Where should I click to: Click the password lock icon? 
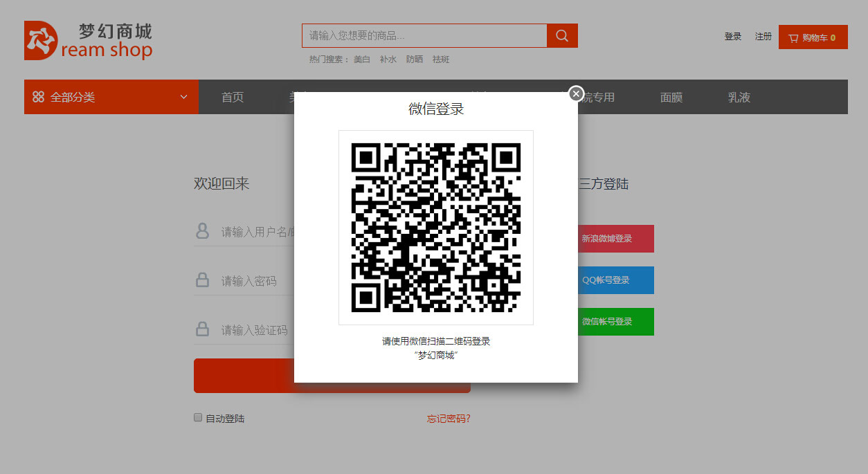coord(202,280)
